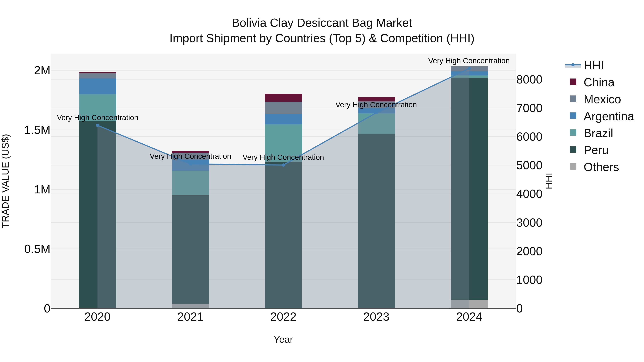Click the 7000 tick on HHI axis
Screen dimensions: 644x362
(x=529, y=108)
